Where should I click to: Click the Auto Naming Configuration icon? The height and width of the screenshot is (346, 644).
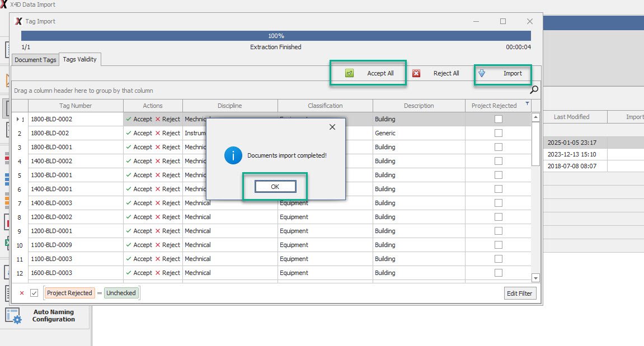click(13, 316)
